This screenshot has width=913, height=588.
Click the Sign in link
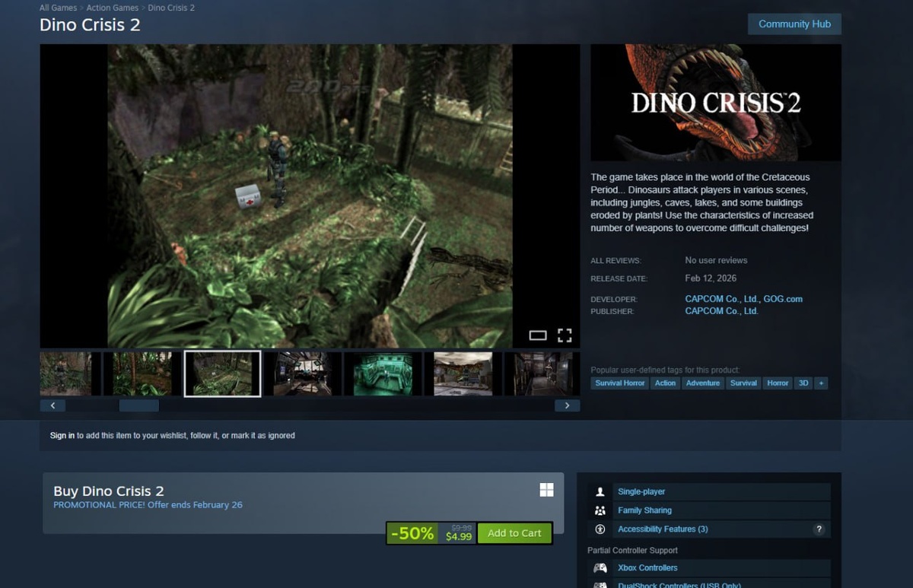[62, 436]
